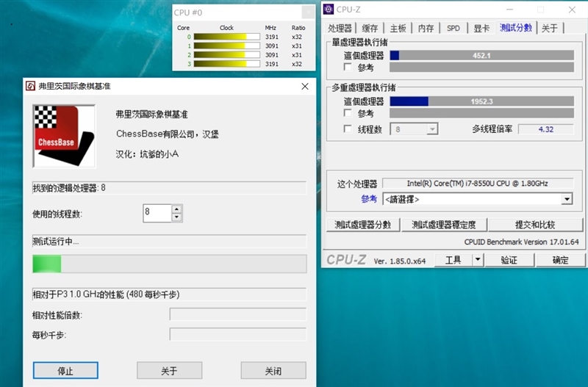Click the 相对性能倍数 result field
Viewport: 588px width, 387px height.
coord(237,314)
